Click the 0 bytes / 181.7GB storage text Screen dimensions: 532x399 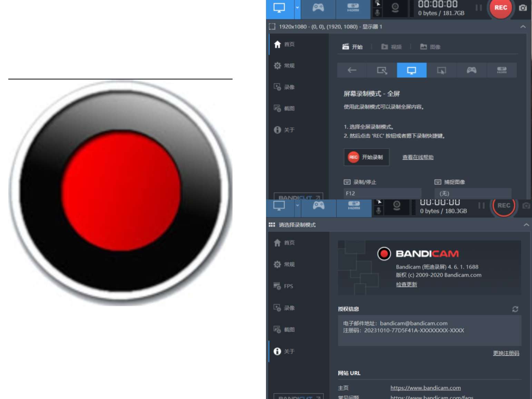point(441,13)
